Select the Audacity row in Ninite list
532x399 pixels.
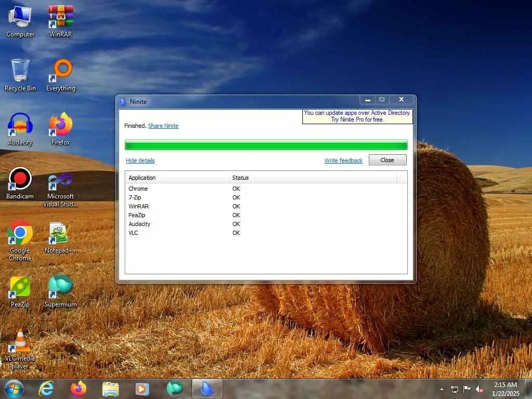266,224
